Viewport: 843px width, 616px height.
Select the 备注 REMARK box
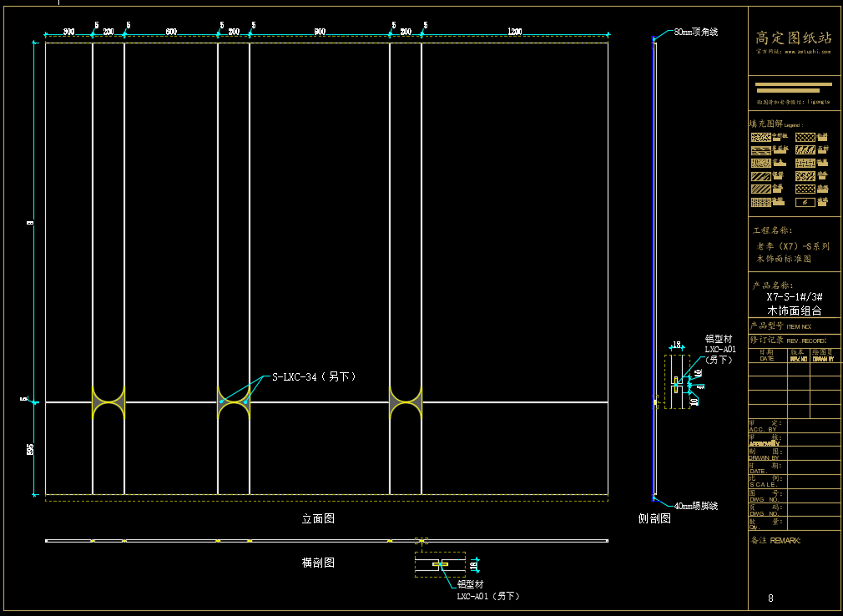coord(775,541)
